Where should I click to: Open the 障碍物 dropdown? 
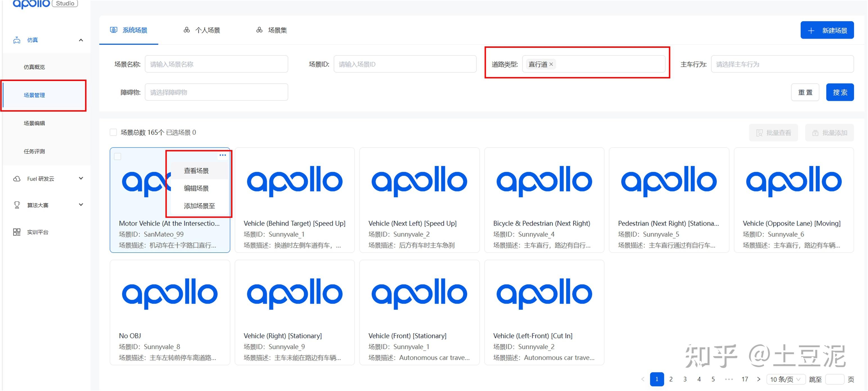click(x=216, y=92)
